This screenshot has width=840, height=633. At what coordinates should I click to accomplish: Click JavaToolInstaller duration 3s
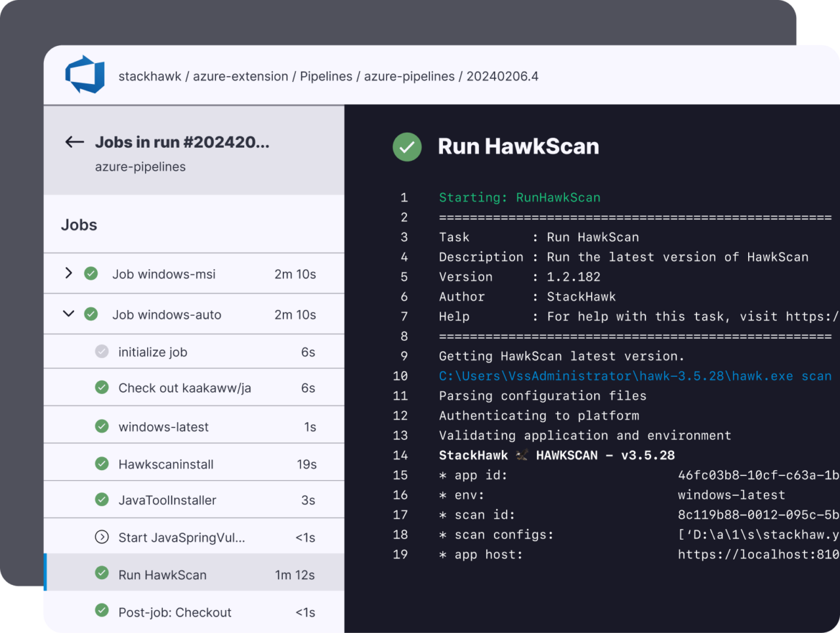click(x=308, y=500)
